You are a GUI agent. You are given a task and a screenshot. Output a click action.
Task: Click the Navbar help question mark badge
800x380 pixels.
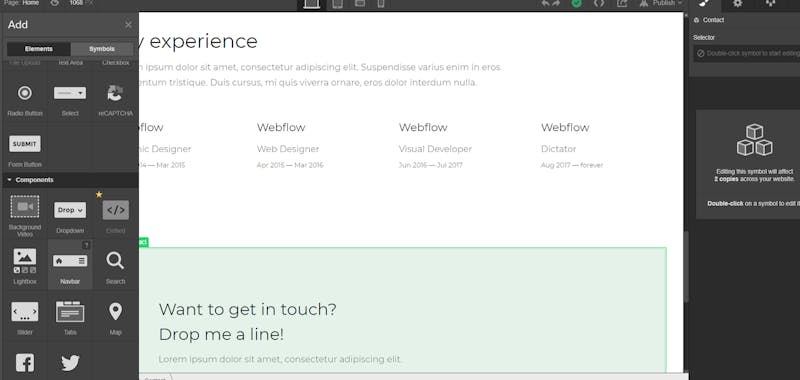[x=86, y=245]
